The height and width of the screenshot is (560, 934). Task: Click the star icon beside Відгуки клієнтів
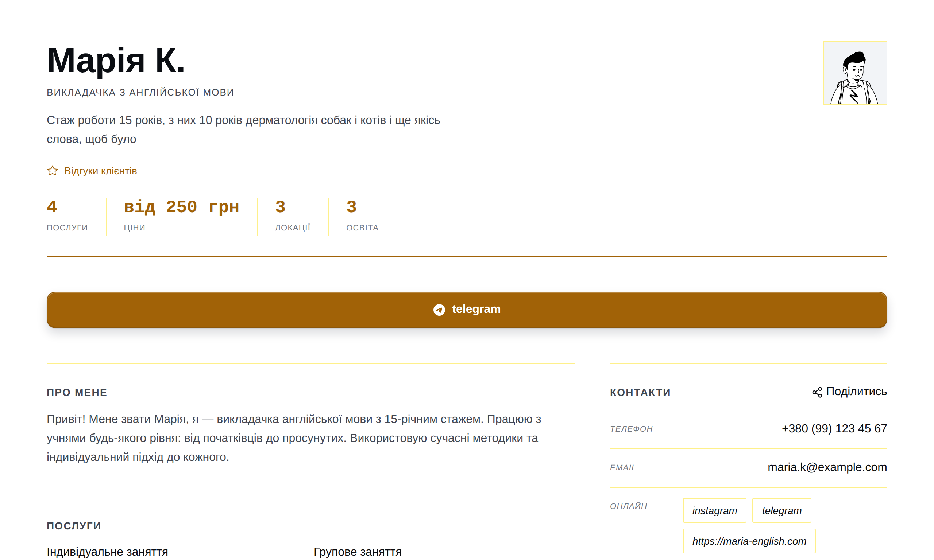(53, 171)
